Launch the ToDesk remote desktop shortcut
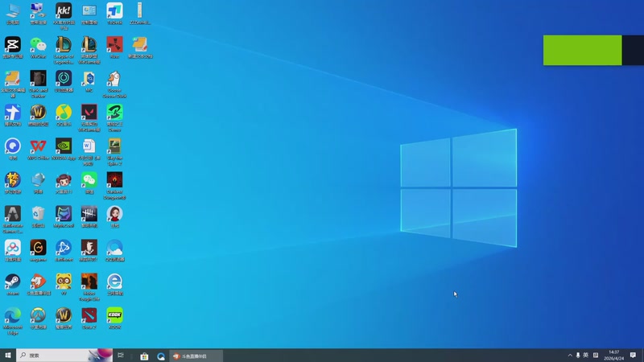Image resolution: width=644 pixels, height=362 pixels. coord(114,14)
